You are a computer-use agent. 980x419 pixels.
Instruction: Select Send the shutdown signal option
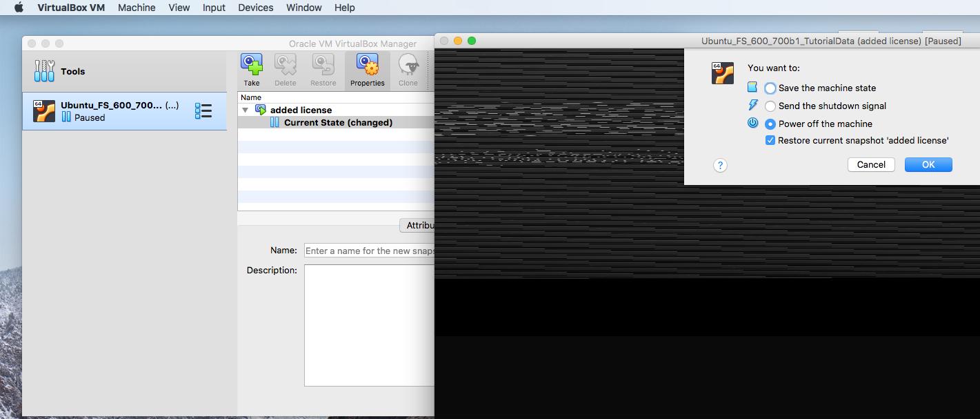coord(770,106)
